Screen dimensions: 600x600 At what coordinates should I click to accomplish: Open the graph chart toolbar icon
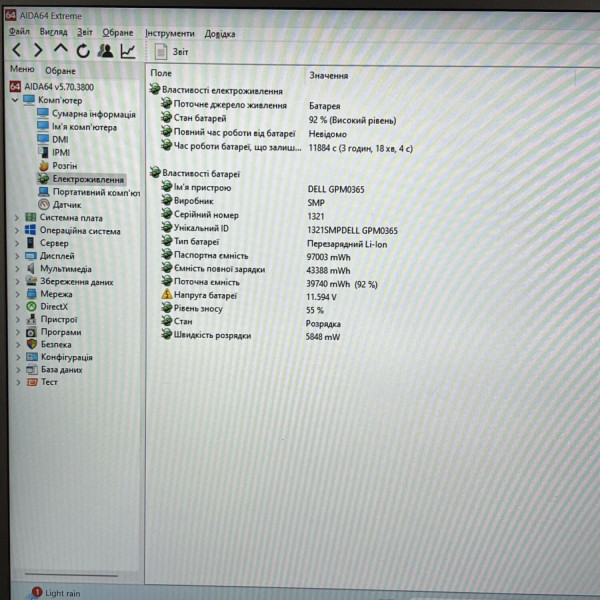128,51
